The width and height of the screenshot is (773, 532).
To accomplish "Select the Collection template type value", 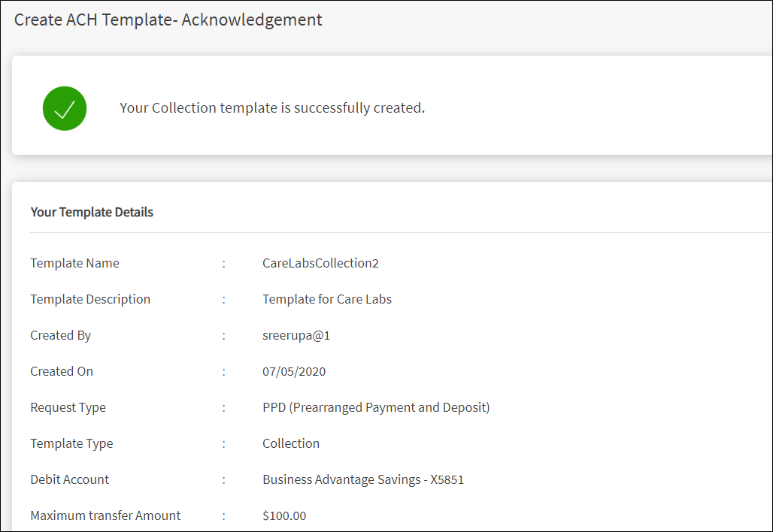I will (x=291, y=443).
